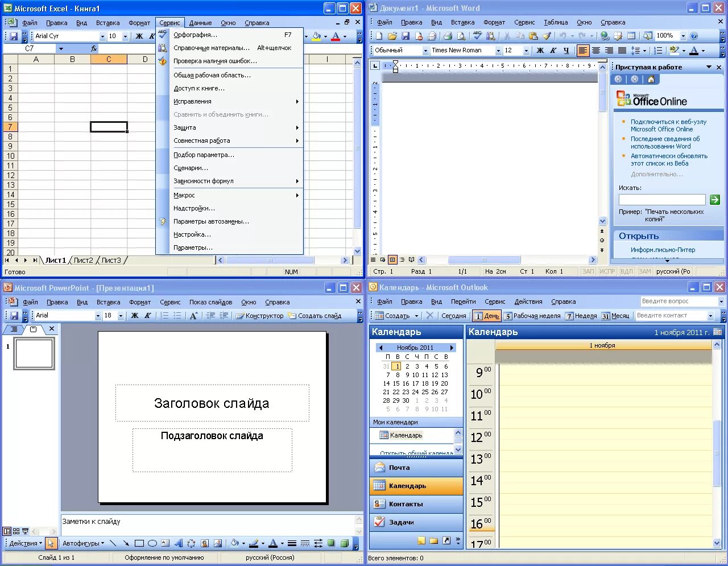This screenshot has width=728, height=566.
Task: Open Excel font name dropdown Arial Cyr
Action: point(102,36)
